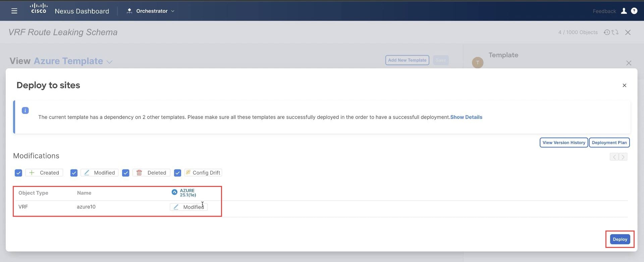The width and height of the screenshot is (644, 262).
Task: Click the Name column header
Action: pyautogui.click(x=84, y=193)
